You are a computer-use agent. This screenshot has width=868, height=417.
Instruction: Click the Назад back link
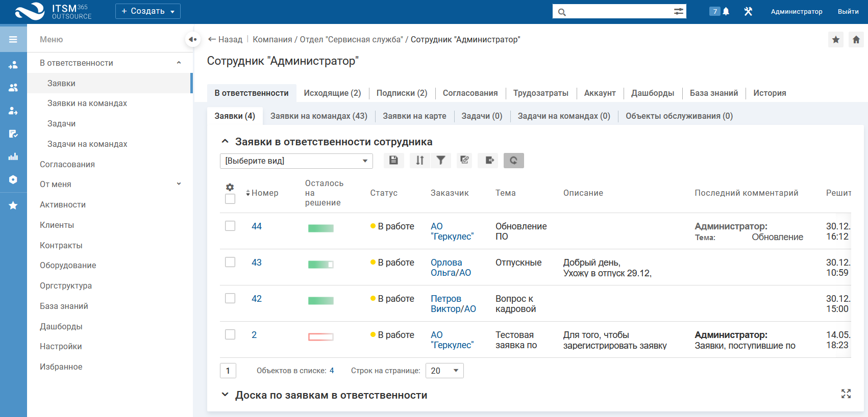click(225, 39)
